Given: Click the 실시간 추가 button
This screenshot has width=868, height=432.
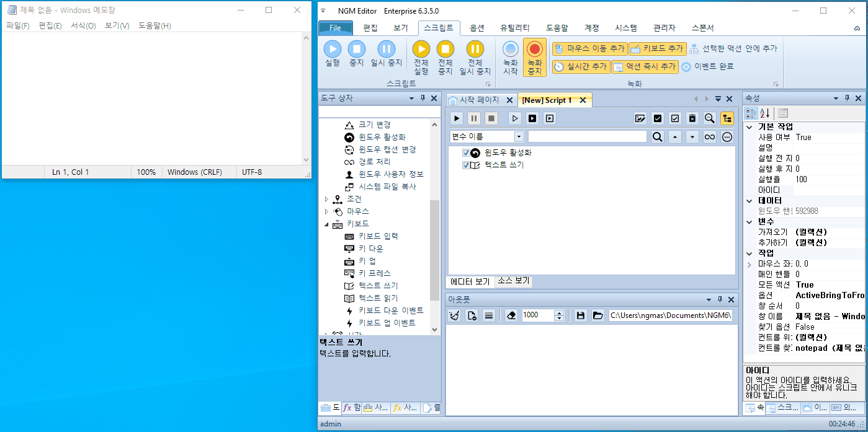Looking at the screenshot, I should (x=581, y=66).
